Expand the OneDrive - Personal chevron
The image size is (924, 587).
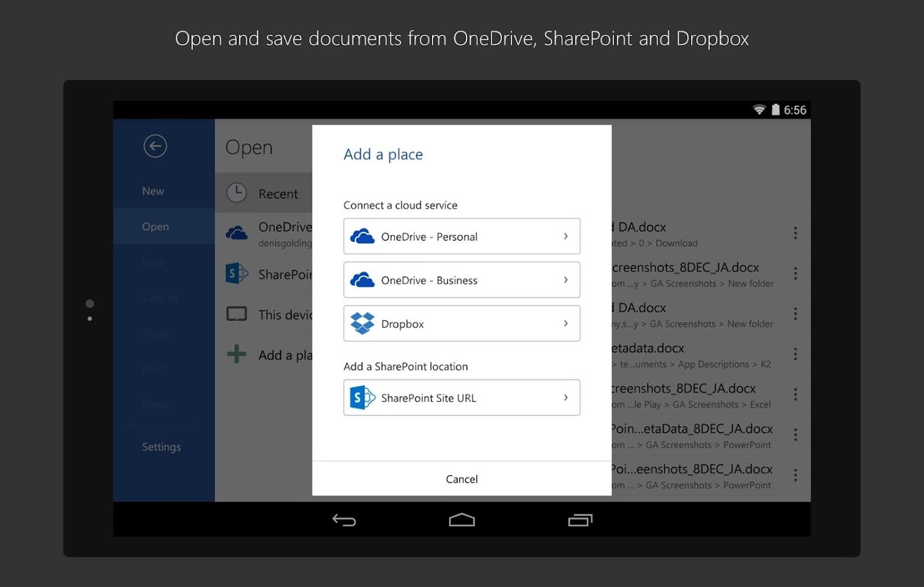point(566,236)
